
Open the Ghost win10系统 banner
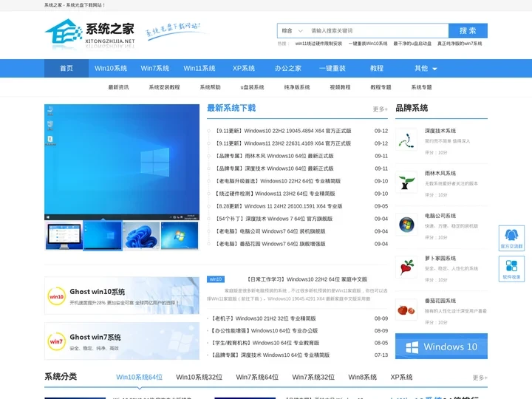pos(122,296)
